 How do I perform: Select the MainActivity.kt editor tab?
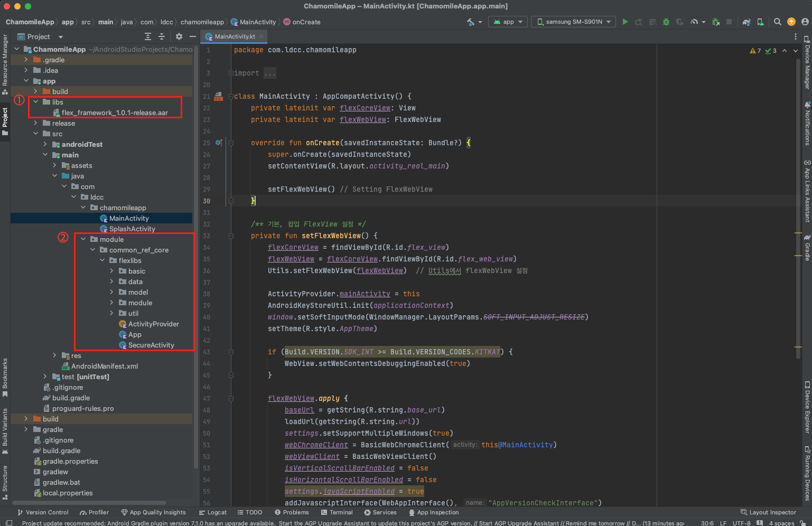[x=235, y=36]
